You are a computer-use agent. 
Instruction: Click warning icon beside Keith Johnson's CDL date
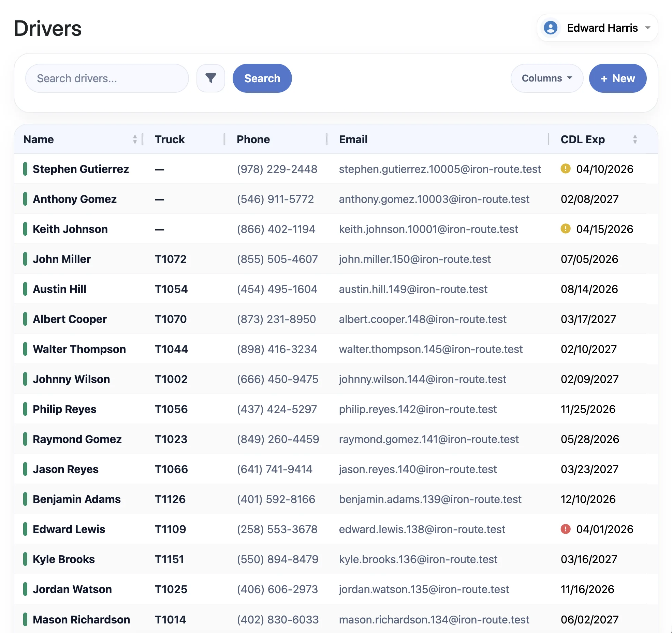tap(565, 229)
